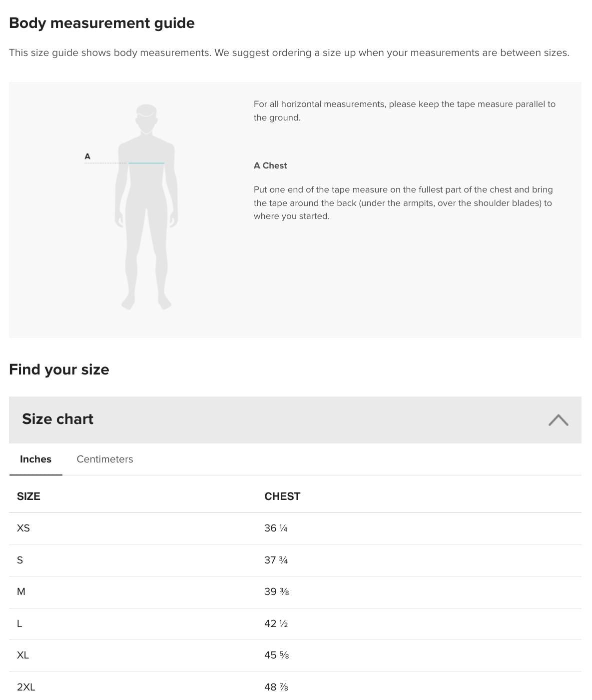
Task: Click the 36 ¼ chest value
Action: click(276, 528)
